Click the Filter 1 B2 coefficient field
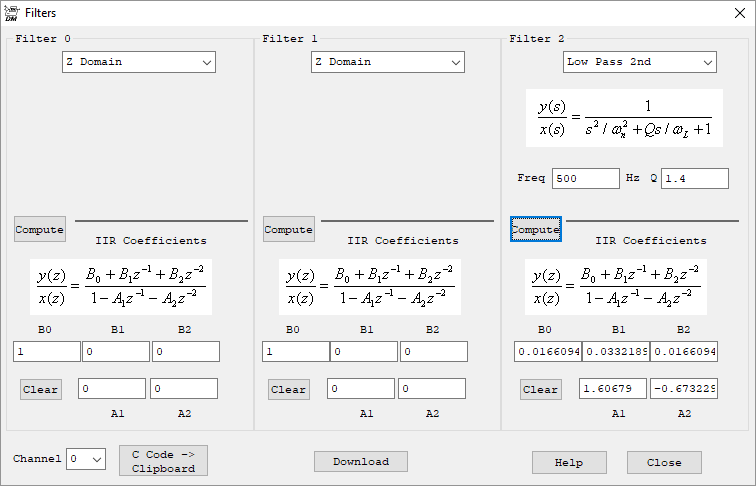Viewport: 756px width, 486px height. 433,351
